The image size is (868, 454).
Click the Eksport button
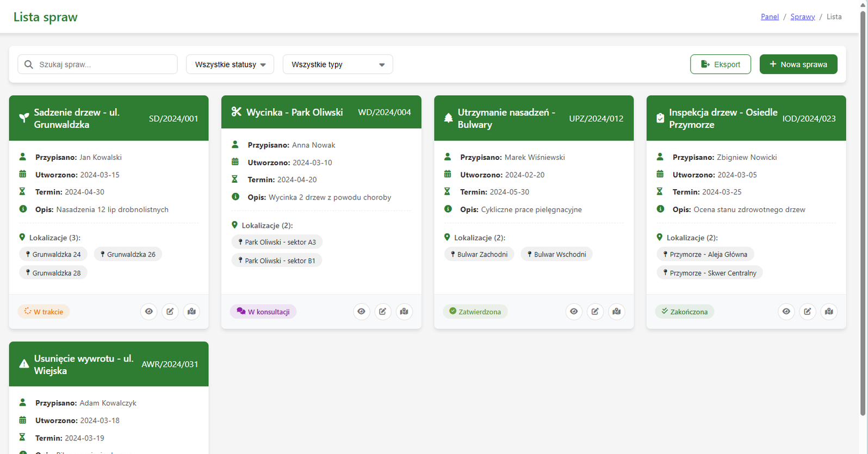click(720, 64)
